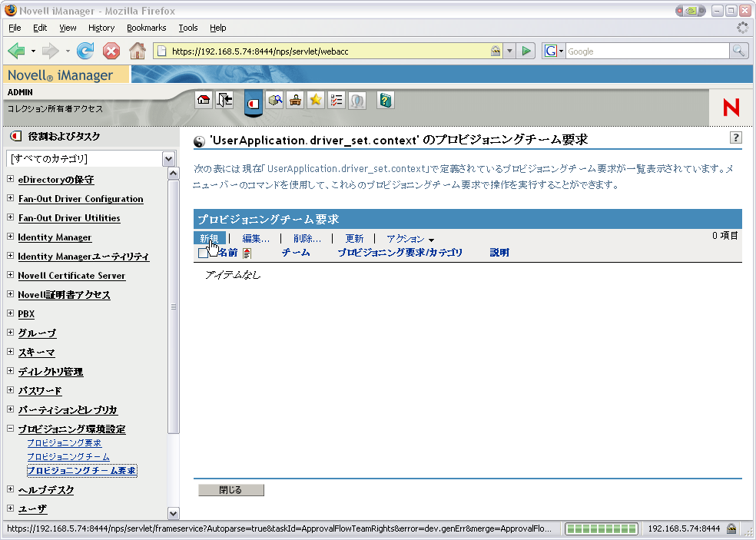Click the padlock icon in the status bar

pyautogui.click(x=731, y=528)
